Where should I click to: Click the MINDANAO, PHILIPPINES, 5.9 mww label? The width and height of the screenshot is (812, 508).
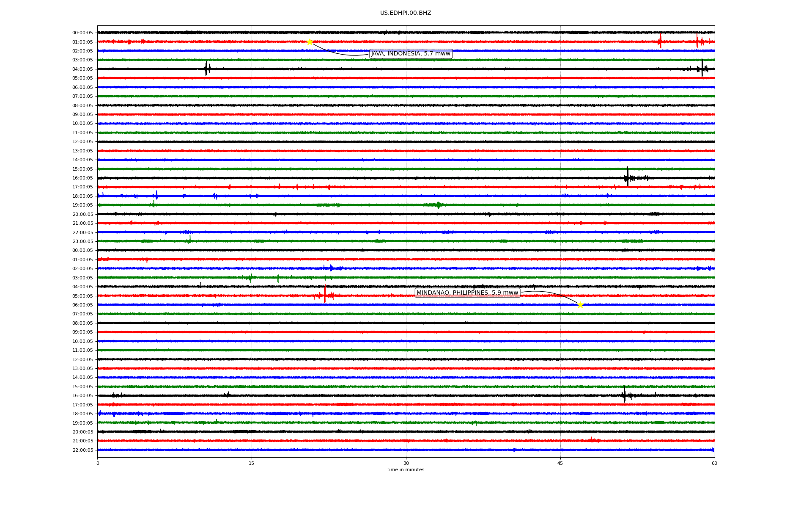[x=467, y=293]
